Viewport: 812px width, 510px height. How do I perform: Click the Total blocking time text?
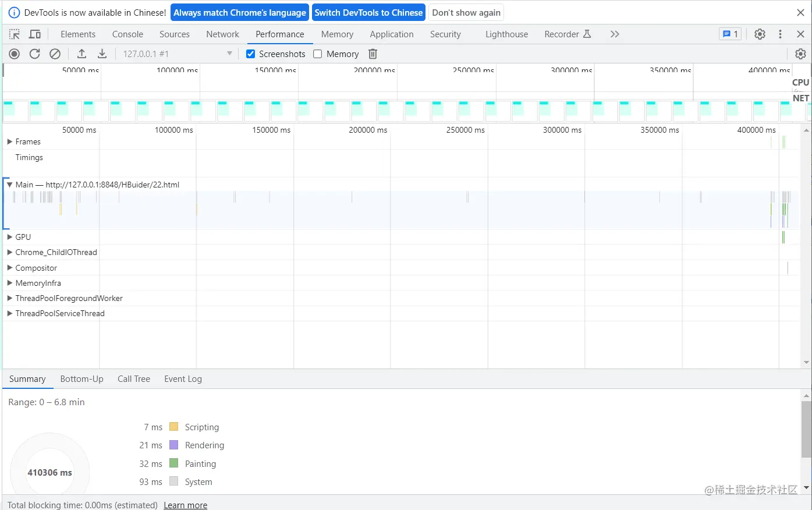[x=83, y=505]
